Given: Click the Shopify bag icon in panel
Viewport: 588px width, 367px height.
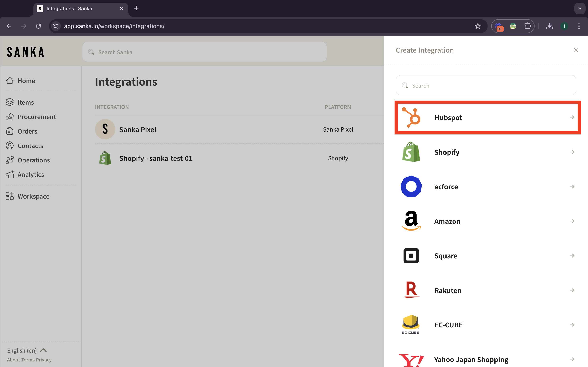Looking at the screenshot, I should click(411, 152).
